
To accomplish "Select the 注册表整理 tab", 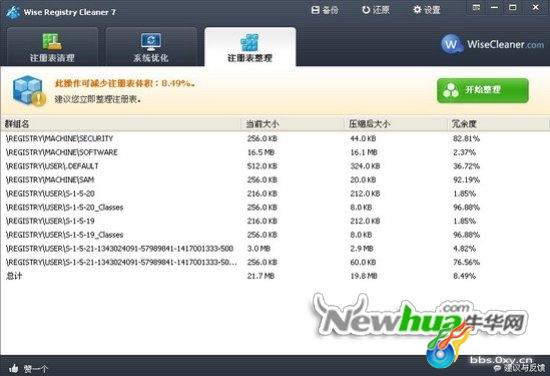I will click(250, 47).
